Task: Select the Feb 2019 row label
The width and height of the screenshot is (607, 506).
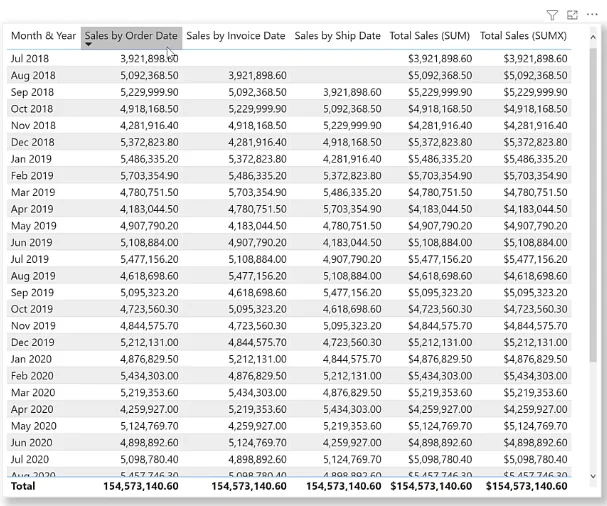Action: (32, 176)
